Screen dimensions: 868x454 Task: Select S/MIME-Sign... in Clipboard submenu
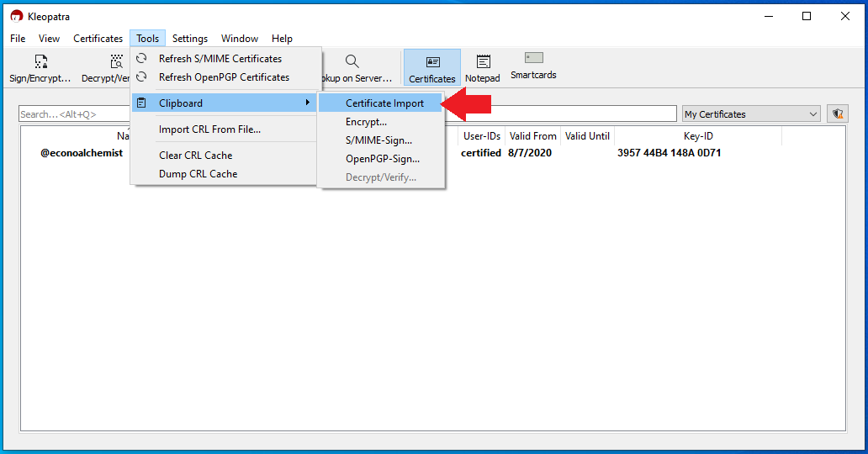pos(380,140)
